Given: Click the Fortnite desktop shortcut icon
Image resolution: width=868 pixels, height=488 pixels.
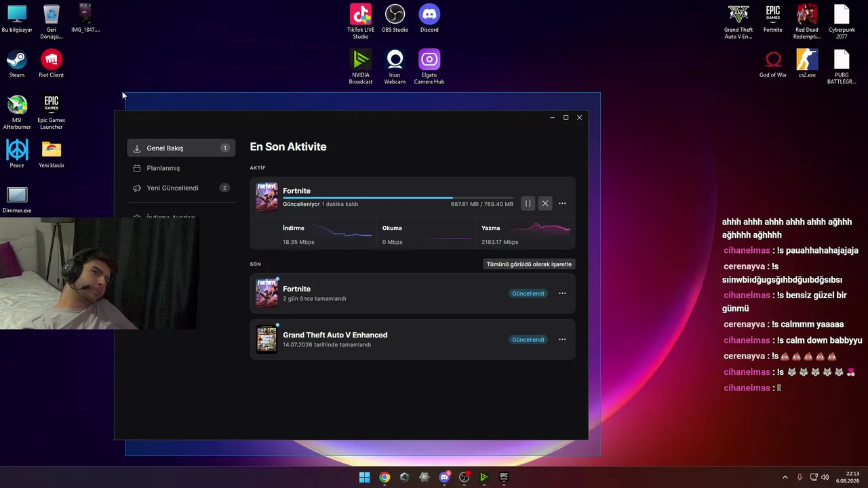Looking at the screenshot, I should 773,19.
